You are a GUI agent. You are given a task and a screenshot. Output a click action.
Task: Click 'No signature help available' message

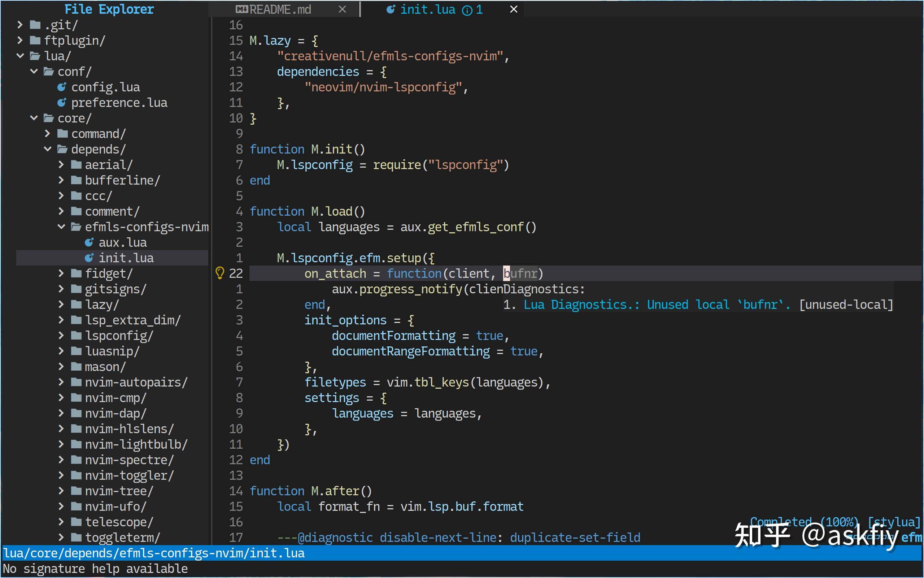pyautogui.click(x=95, y=569)
